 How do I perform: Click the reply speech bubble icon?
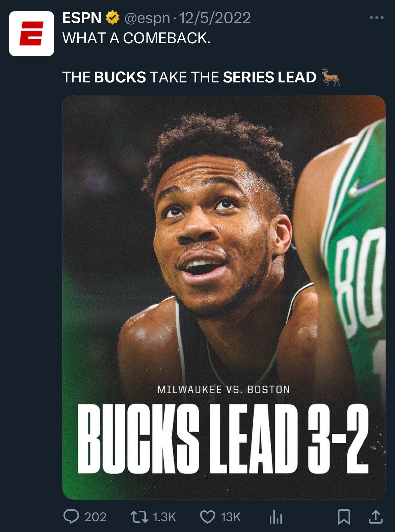[71, 517]
